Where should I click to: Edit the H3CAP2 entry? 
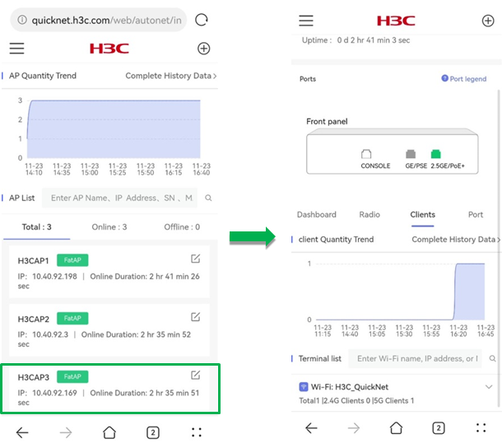pos(195,317)
